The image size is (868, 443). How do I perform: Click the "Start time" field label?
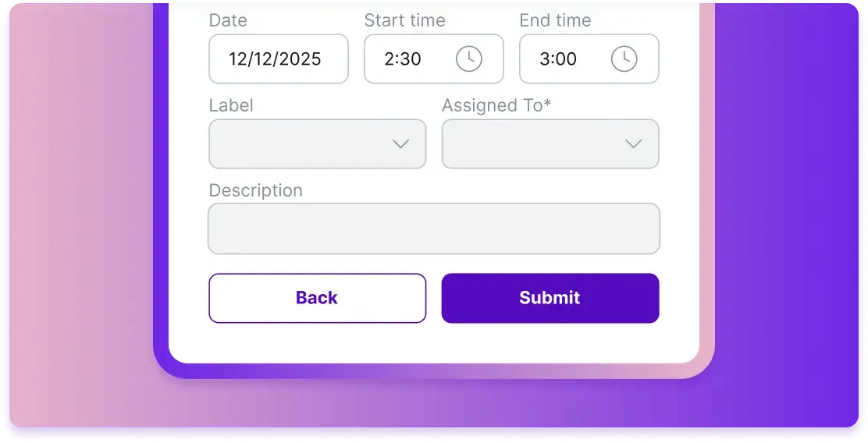404,20
